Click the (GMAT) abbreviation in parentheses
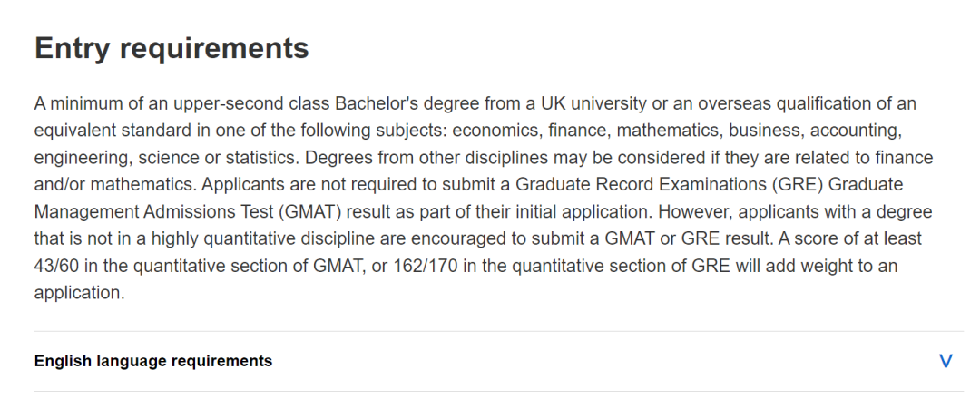This screenshot has height=399, width=980. (310, 211)
